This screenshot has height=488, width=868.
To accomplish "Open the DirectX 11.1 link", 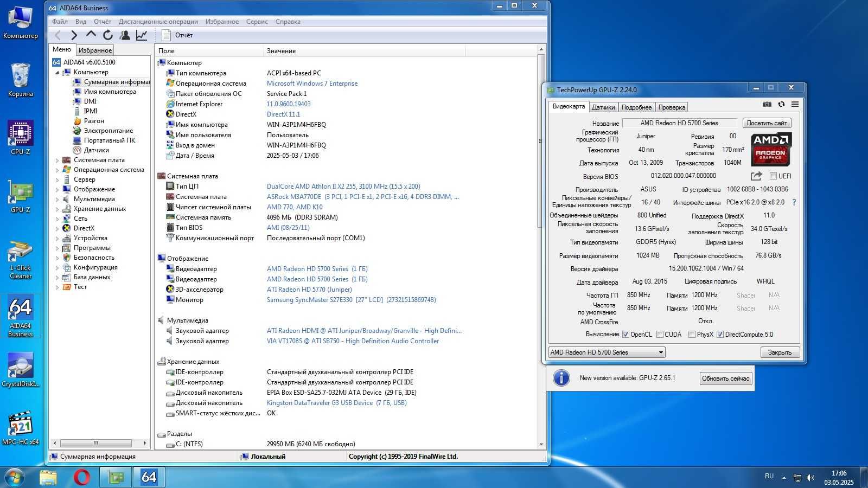I will pyautogui.click(x=283, y=114).
